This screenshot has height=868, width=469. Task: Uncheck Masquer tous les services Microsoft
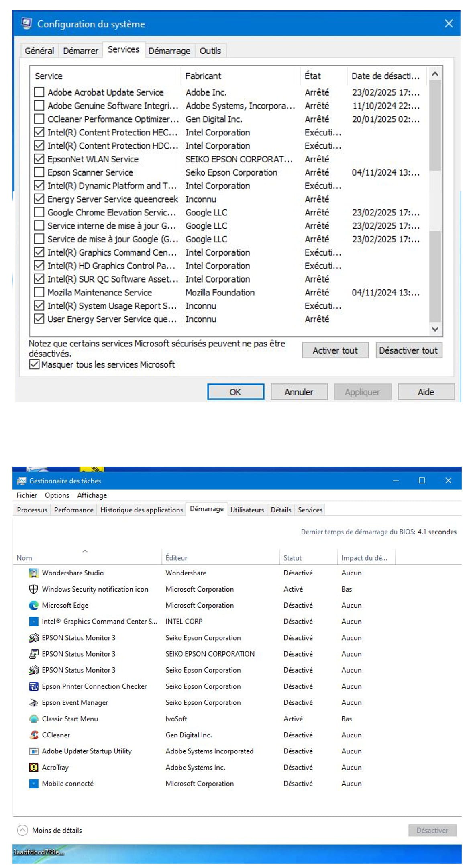point(35,364)
